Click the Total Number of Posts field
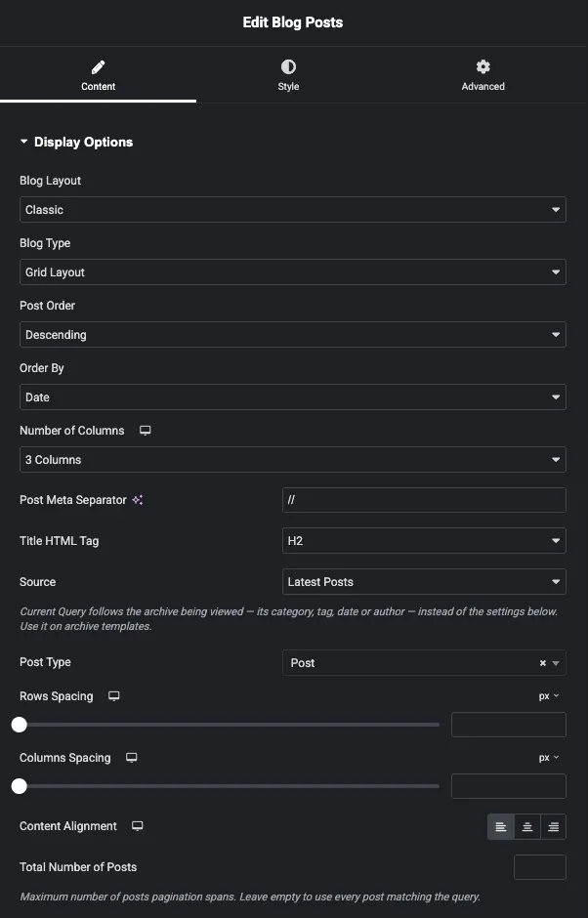The image size is (588, 918). (540, 867)
